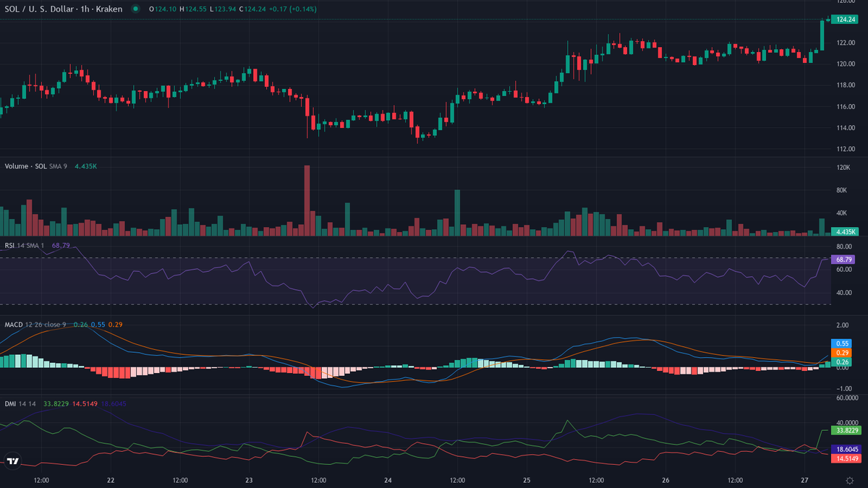This screenshot has width=868, height=488.
Task: Click the green 124.24 current price label
Action: click(x=845, y=20)
